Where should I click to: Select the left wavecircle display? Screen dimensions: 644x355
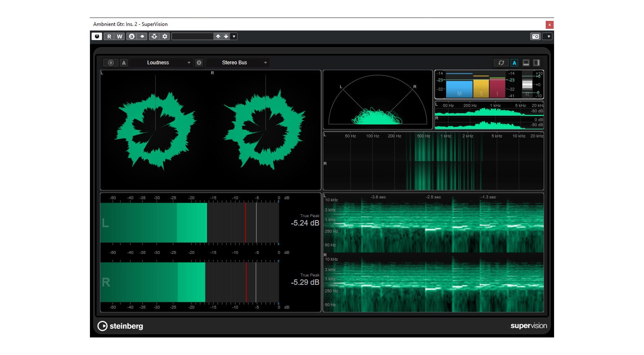pos(155,130)
